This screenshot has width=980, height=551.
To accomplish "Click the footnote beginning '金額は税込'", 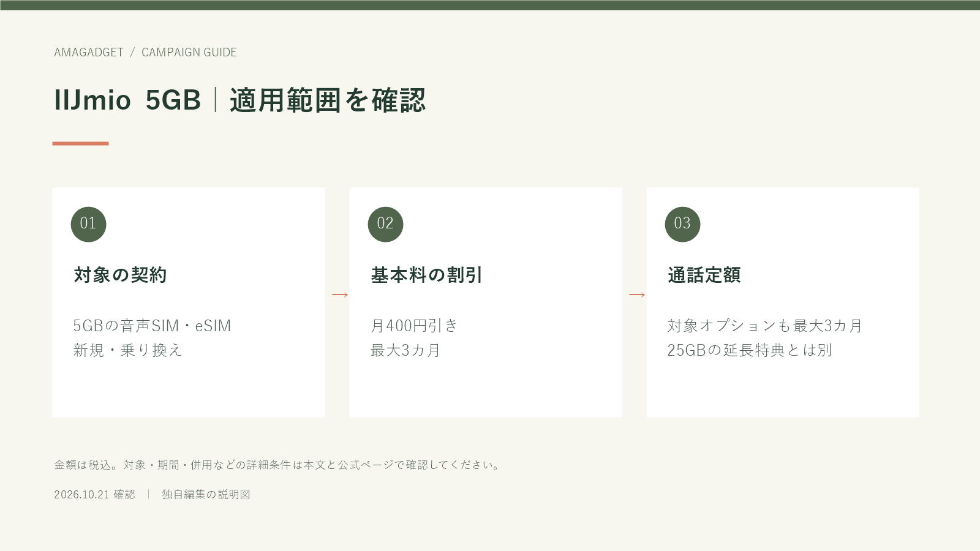I will point(279,465).
